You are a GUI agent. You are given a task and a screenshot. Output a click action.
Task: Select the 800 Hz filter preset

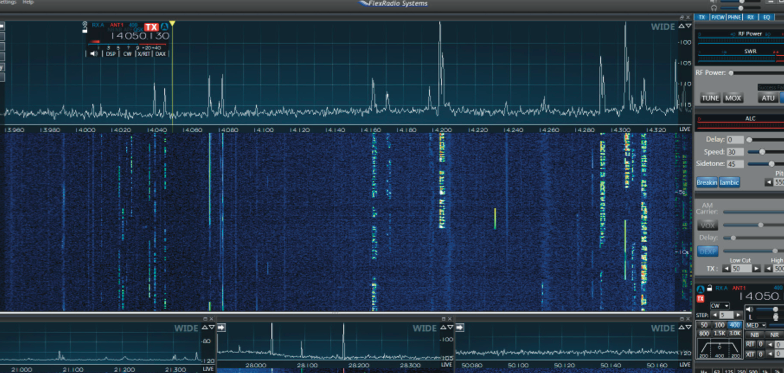[x=704, y=333]
